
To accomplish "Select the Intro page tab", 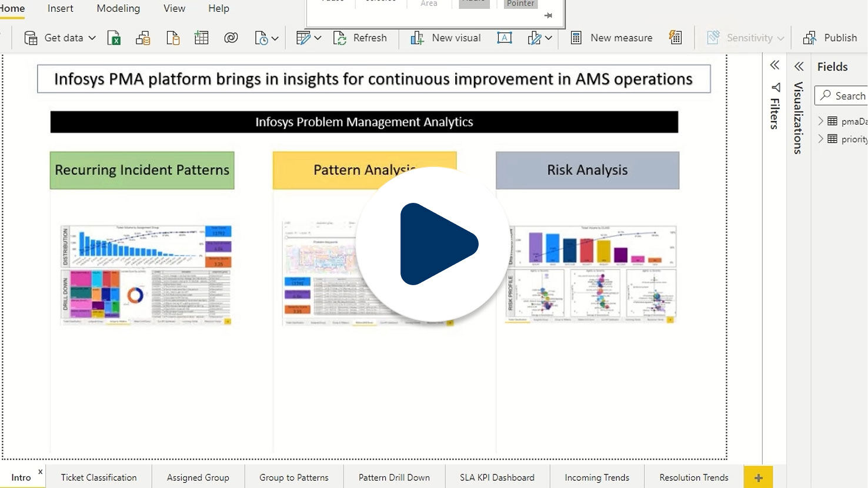I will click(x=21, y=477).
